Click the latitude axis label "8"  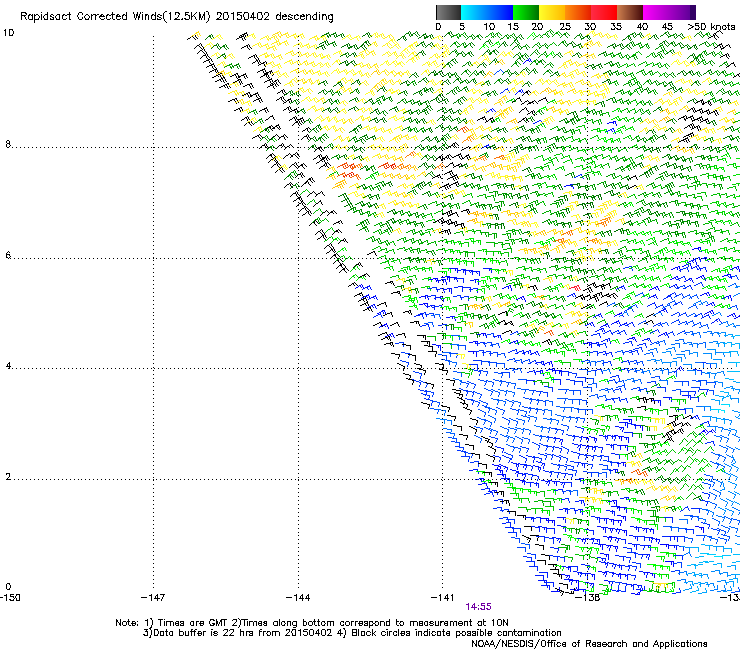click(8, 144)
